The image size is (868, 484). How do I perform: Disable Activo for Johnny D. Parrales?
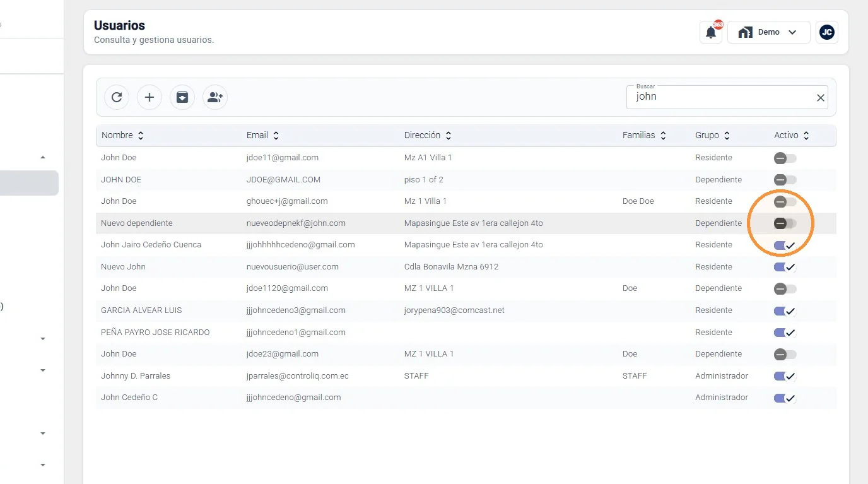pos(785,376)
